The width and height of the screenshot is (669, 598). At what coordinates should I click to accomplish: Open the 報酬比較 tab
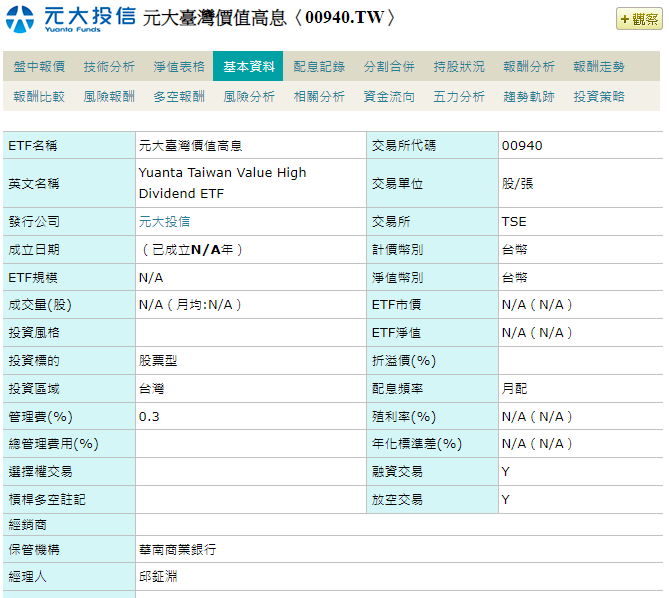coord(39,97)
